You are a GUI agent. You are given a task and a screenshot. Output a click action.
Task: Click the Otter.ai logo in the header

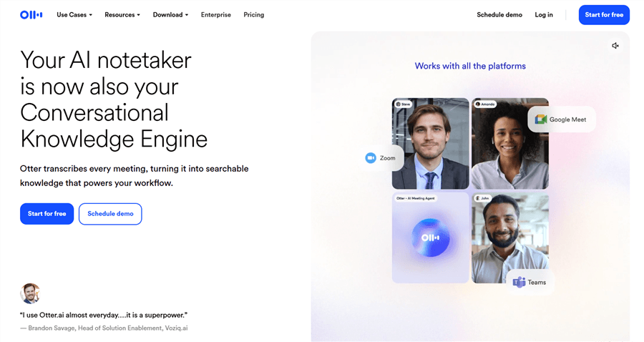31,15
